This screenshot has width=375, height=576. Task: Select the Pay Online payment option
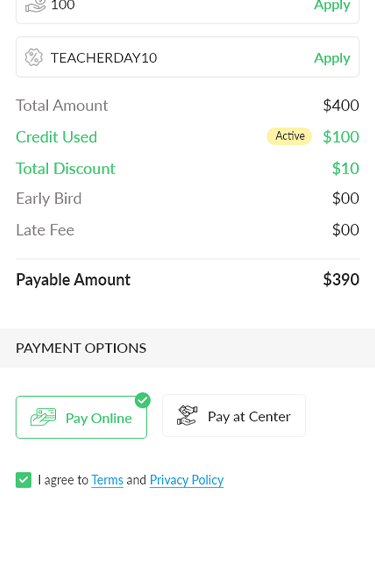(81, 417)
